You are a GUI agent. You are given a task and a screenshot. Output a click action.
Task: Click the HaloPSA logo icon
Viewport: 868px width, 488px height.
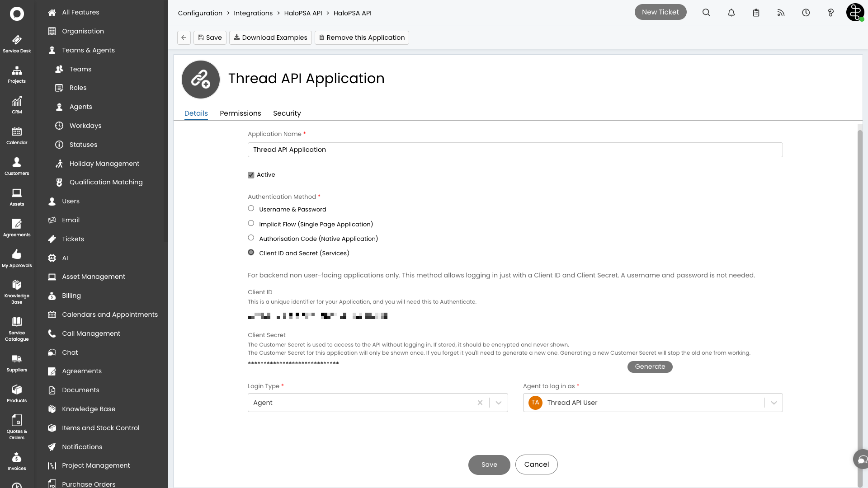(x=17, y=14)
